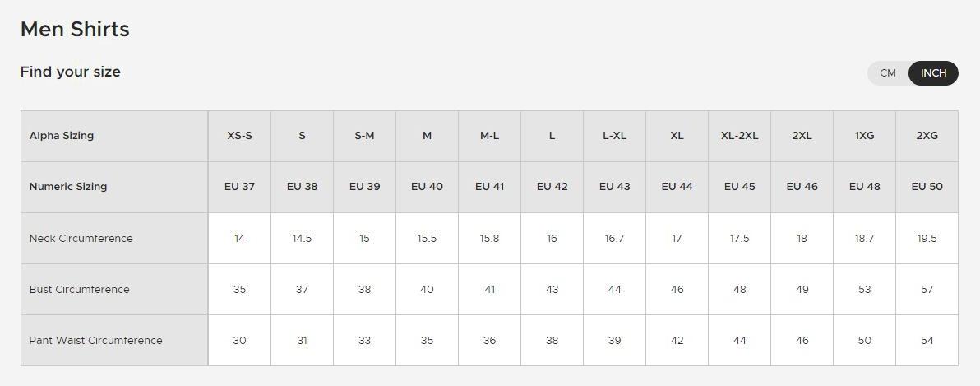Select the EU 50 numeric size cell
The image size is (980, 386).
(x=927, y=187)
